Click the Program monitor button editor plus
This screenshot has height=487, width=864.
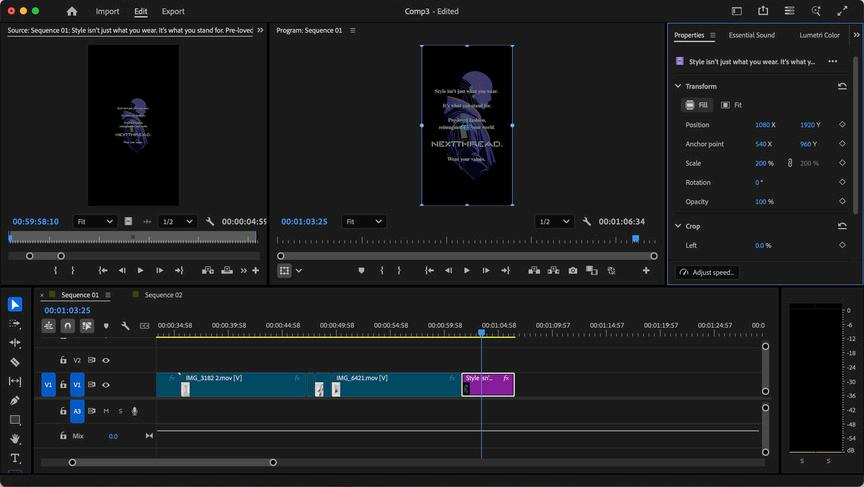pos(646,270)
